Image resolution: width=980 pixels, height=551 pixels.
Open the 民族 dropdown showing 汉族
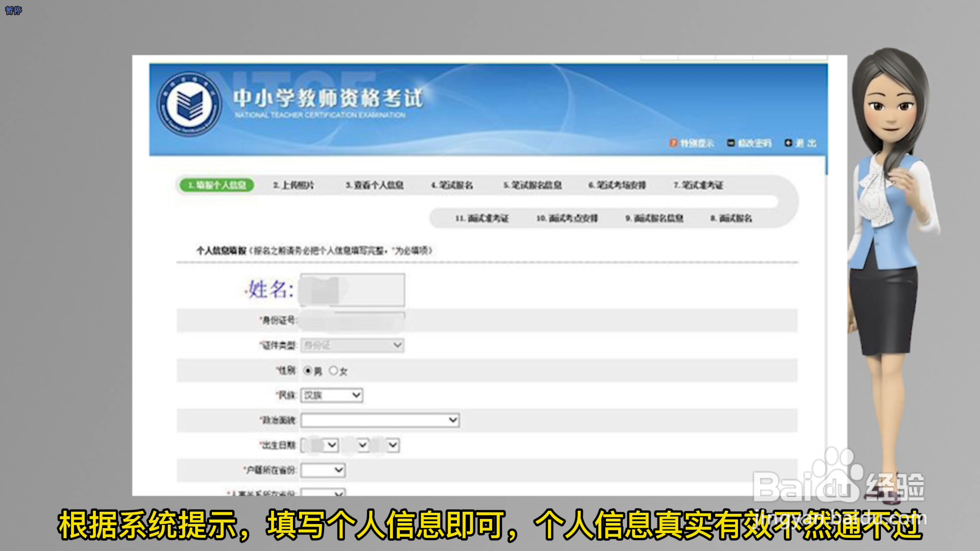tap(331, 395)
